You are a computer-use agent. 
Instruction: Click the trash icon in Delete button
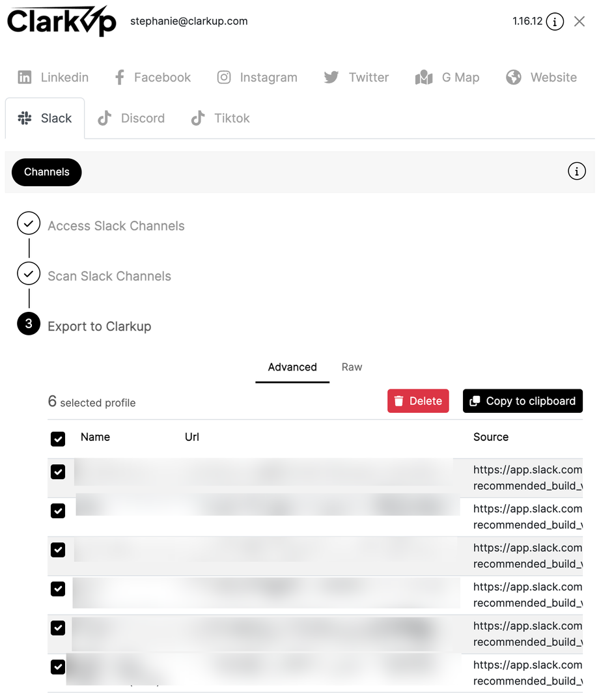pos(399,401)
